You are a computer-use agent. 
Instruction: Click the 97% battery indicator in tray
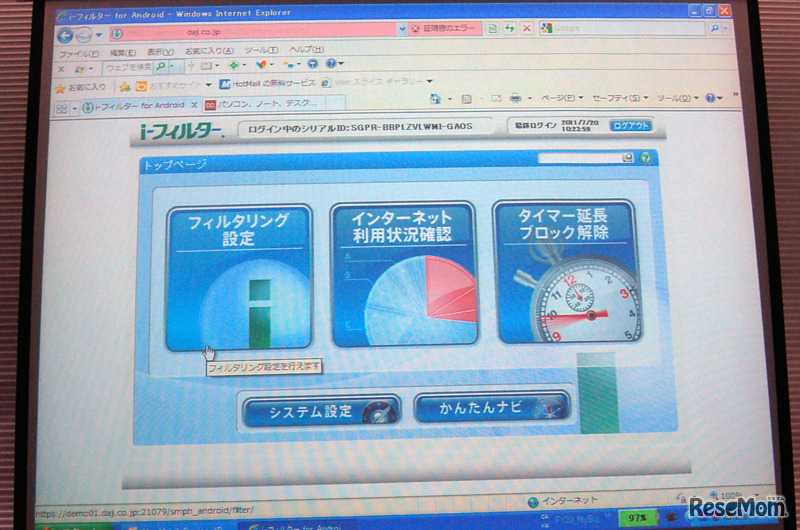point(636,517)
